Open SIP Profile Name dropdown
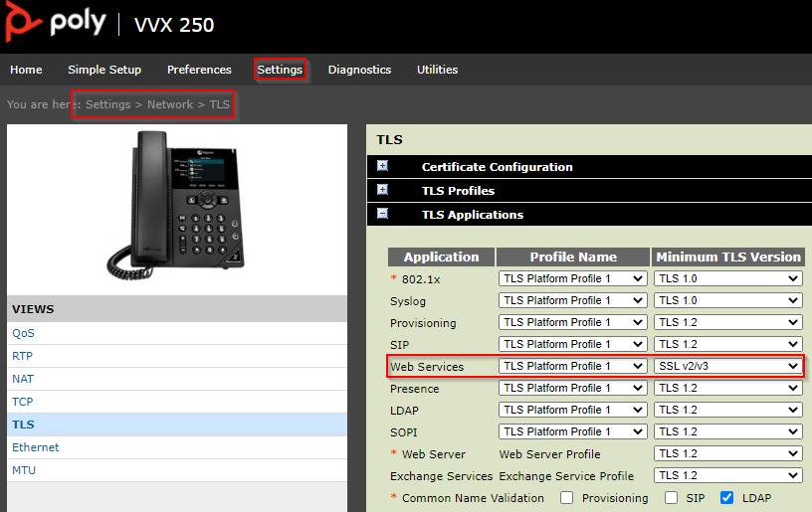 tap(572, 345)
